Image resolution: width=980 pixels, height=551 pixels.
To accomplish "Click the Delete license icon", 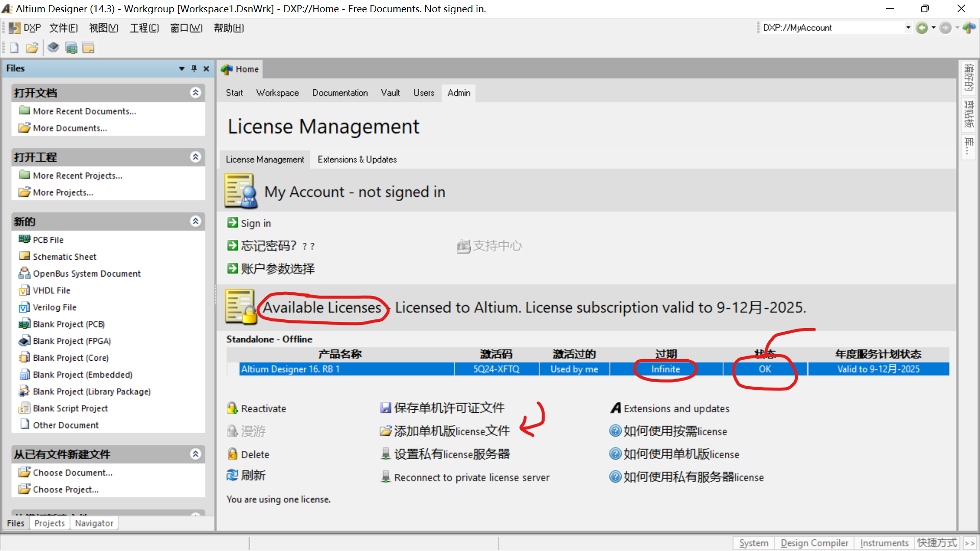I will tap(233, 454).
